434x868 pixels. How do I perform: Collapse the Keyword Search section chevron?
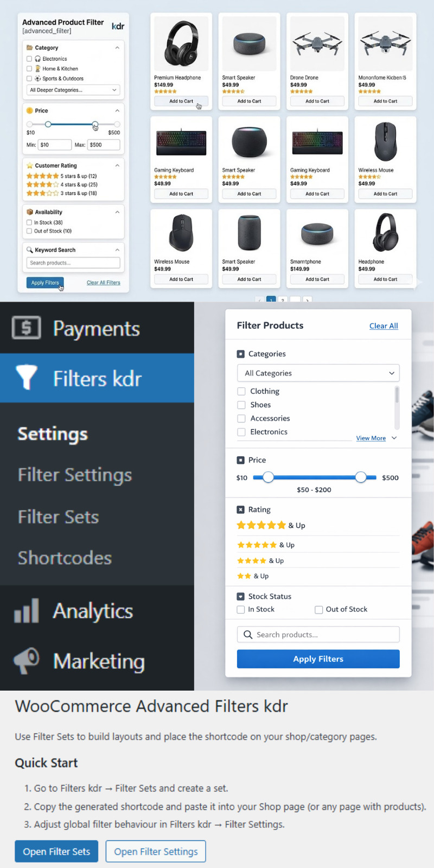117,250
